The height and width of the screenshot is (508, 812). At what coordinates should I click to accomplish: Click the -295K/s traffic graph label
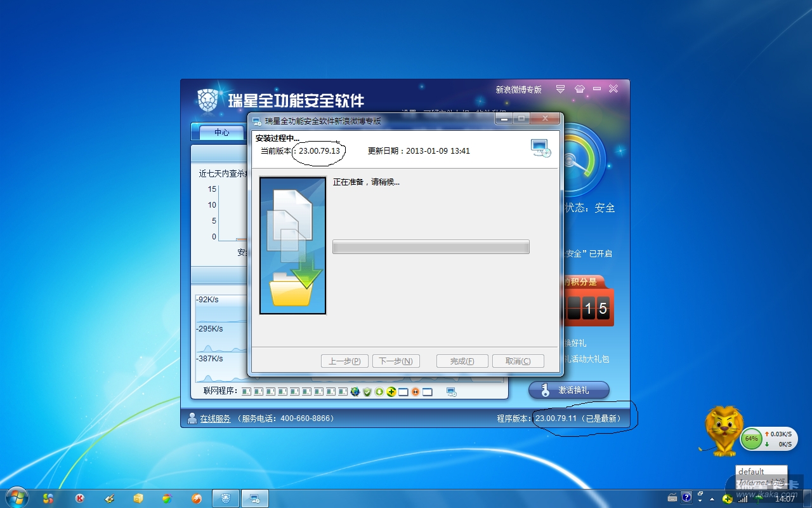click(x=209, y=329)
